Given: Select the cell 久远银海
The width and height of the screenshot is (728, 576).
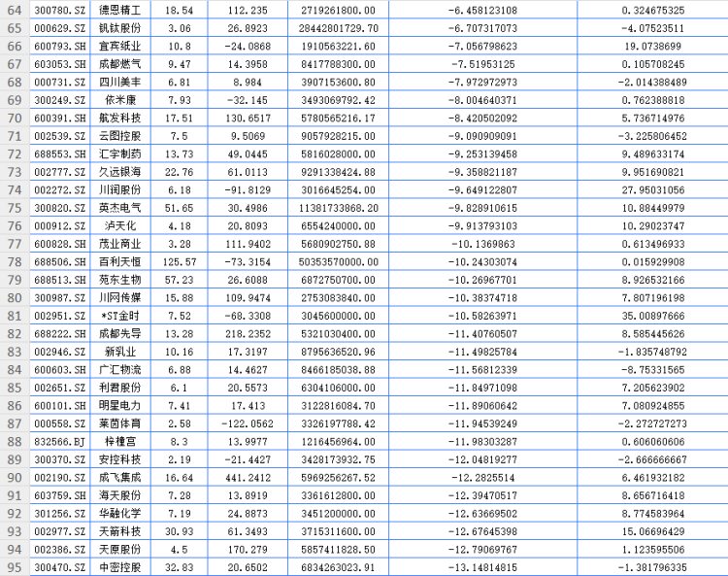Looking at the screenshot, I should 120,172.
